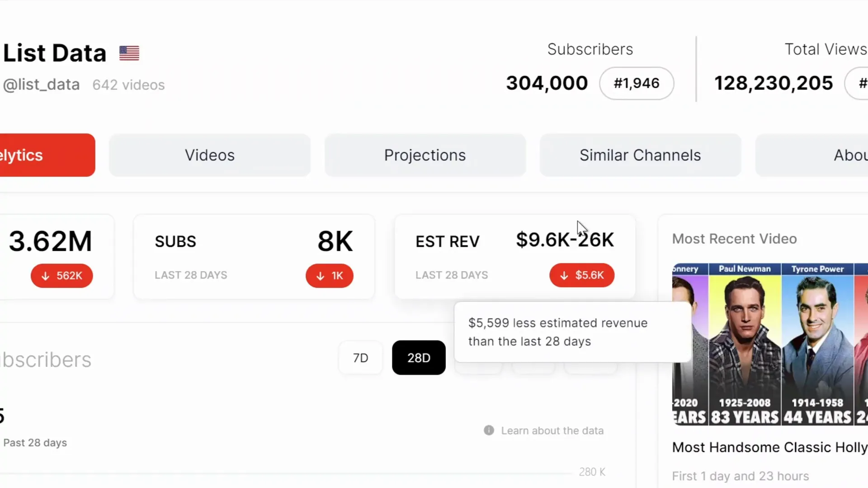Click the #1,946 subscriber rank badge
The image size is (868, 488).
pyautogui.click(x=637, y=83)
